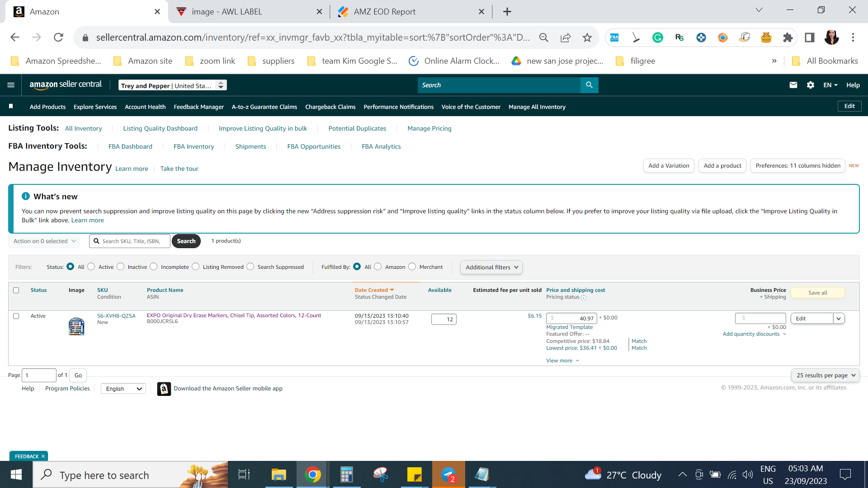The image size is (868, 488).
Task: Open the EXPO Original Dry Erase Markers product link
Action: [x=234, y=315]
